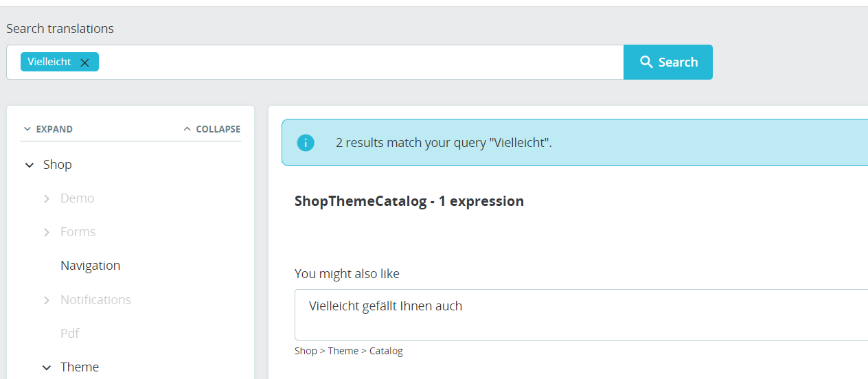This screenshot has height=379, width=868.
Task: Collapse the Theme tree node chevron
Action: click(47, 367)
